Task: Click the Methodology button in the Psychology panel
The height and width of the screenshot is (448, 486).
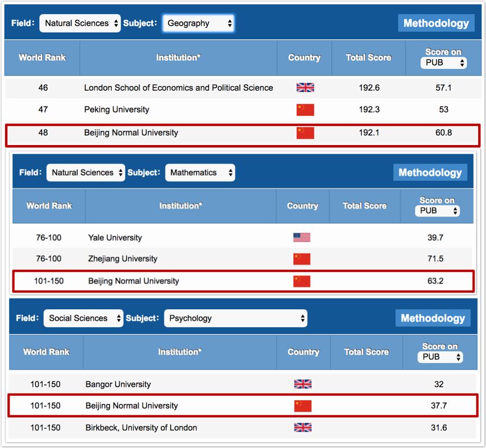Action: (433, 318)
